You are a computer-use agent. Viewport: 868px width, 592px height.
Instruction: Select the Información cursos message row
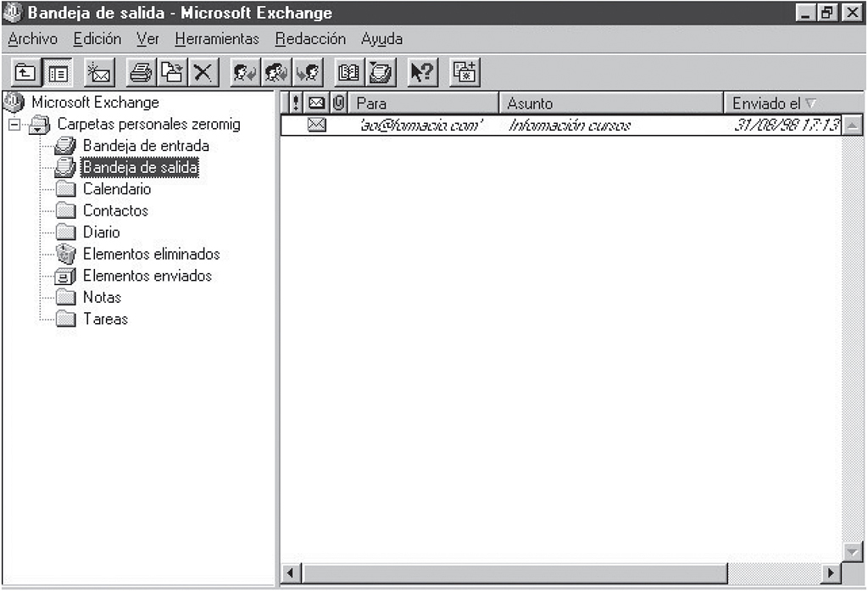pos(569,126)
